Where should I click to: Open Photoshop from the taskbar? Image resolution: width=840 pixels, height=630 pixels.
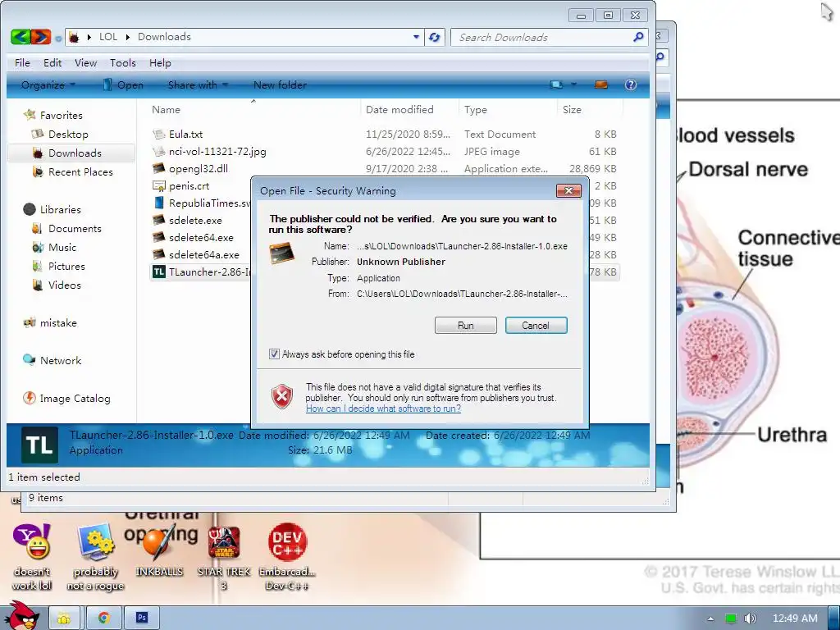141,619
